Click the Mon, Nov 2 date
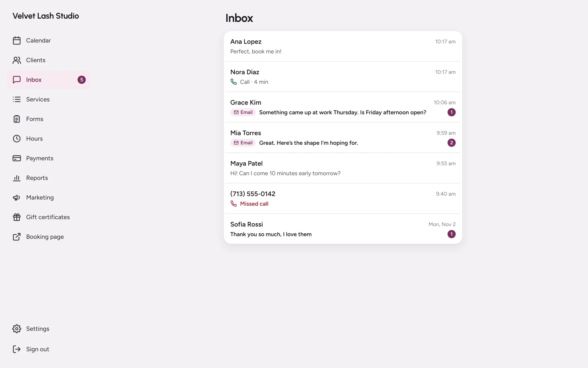 (442, 224)
